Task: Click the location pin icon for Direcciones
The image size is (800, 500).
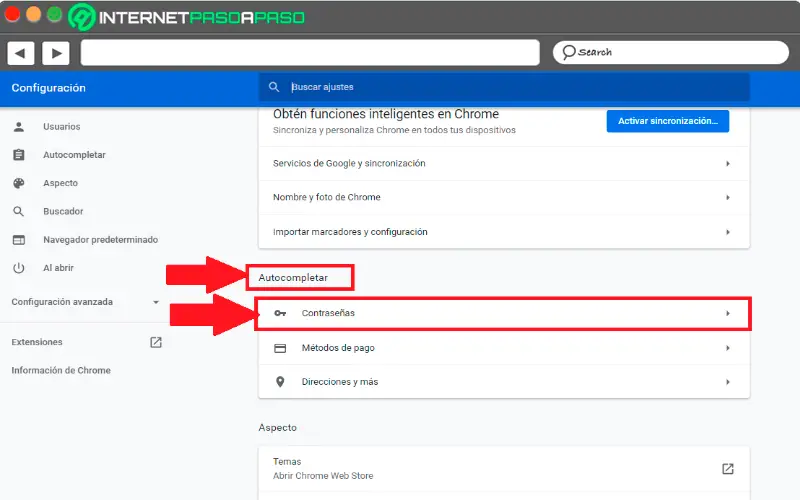Action: (280, 382)
